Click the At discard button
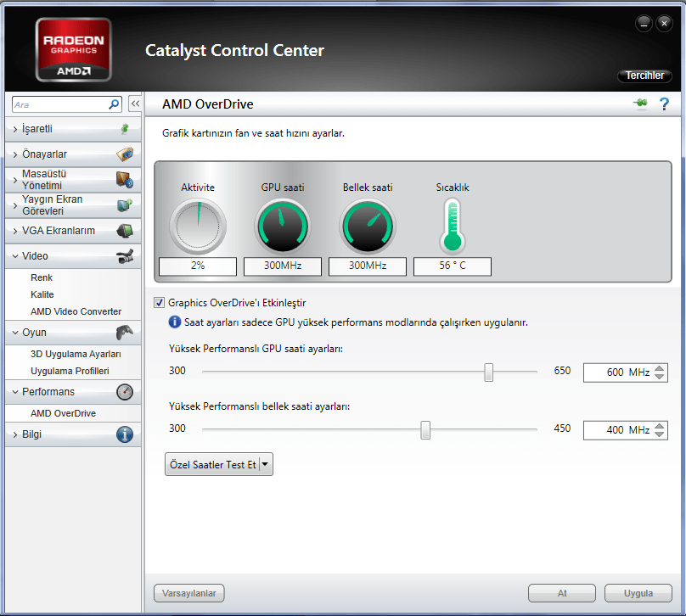Screen dimensions: 686x616 coord(562,593)
